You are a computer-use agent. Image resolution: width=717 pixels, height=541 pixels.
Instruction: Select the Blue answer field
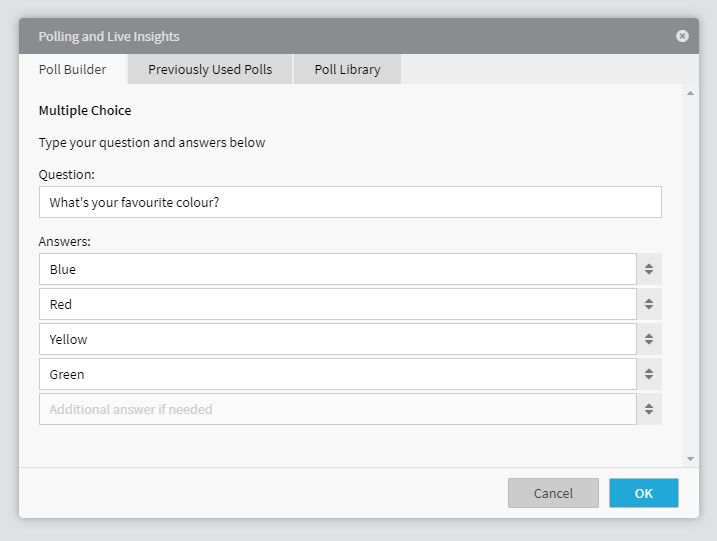338,269
